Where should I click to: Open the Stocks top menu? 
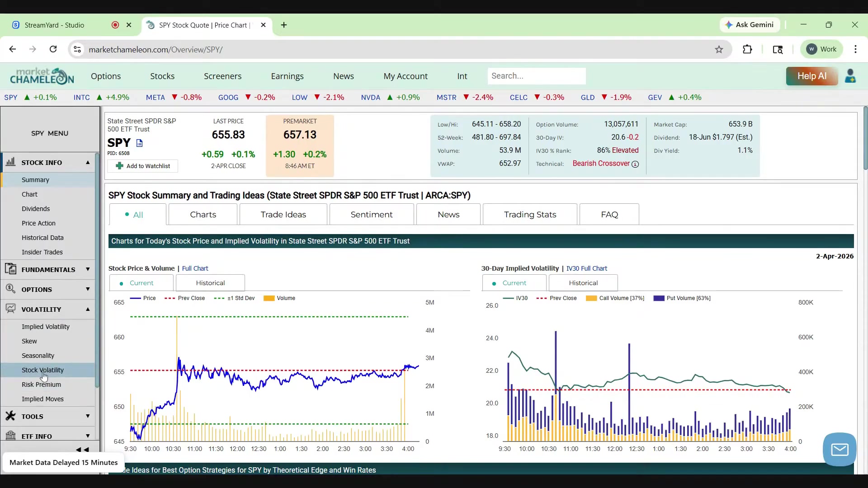[x=162, y=76]
